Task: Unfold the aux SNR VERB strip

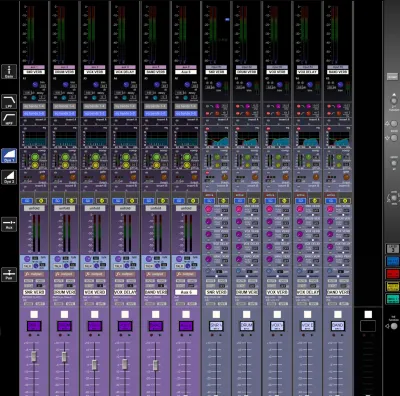Action: [34, 208]
